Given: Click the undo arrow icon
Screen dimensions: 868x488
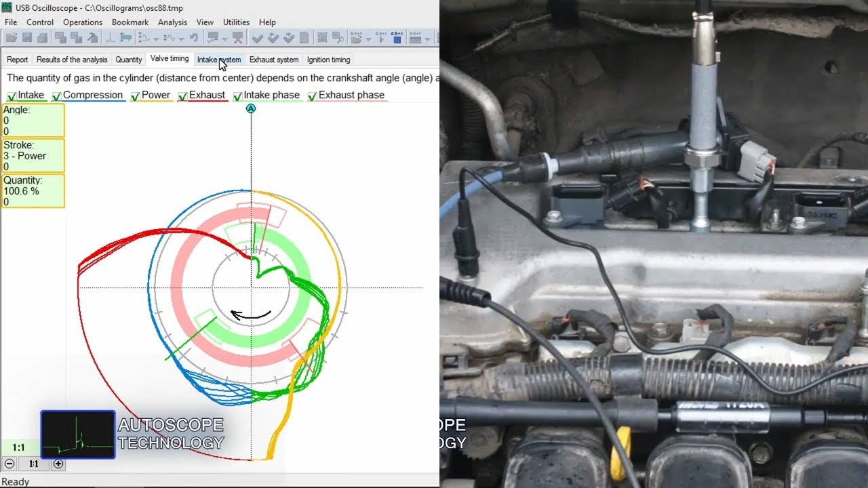Looking at the screenshot, I should [194, 37].
